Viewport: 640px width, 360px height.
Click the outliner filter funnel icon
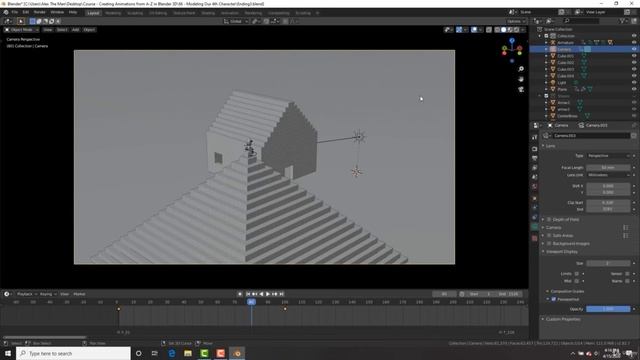[x=622, y=21]
